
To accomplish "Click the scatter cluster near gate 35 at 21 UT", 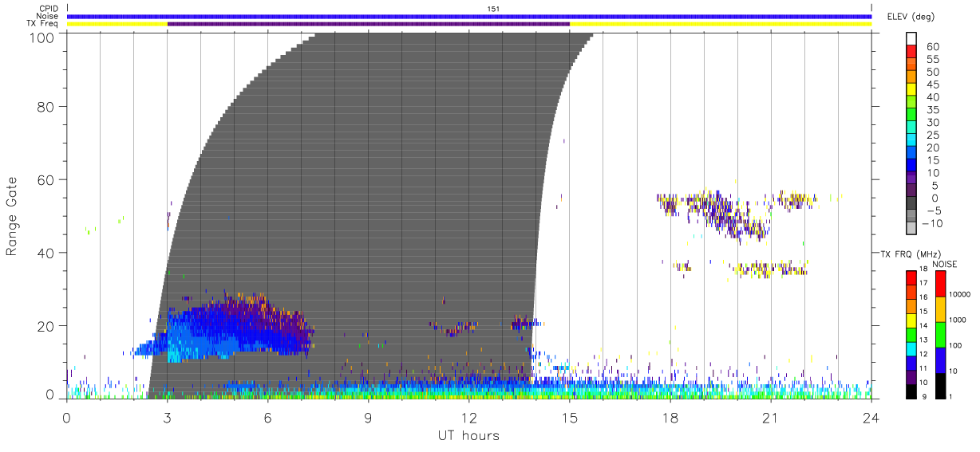I will click(x=773, y=269).
